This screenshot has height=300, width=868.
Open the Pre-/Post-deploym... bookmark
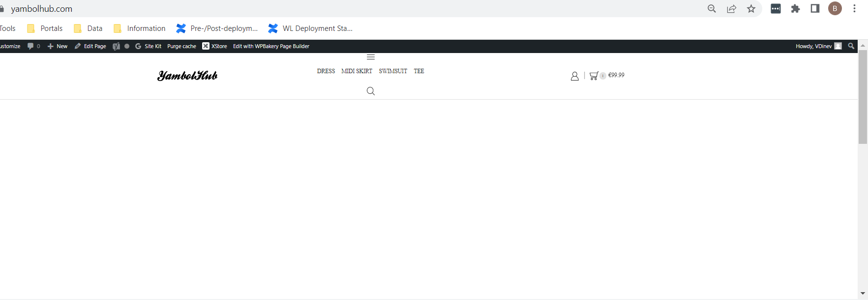(x=217, y=28)
